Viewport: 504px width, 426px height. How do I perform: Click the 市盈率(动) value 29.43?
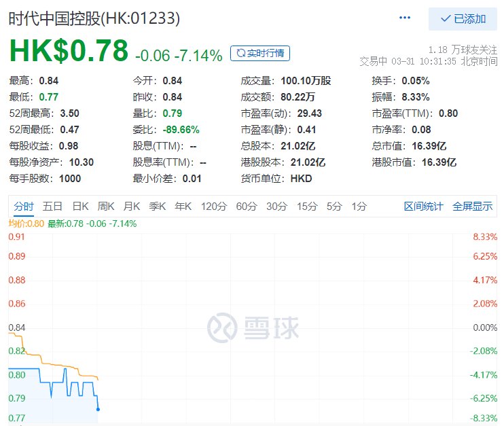click(310, 113)
